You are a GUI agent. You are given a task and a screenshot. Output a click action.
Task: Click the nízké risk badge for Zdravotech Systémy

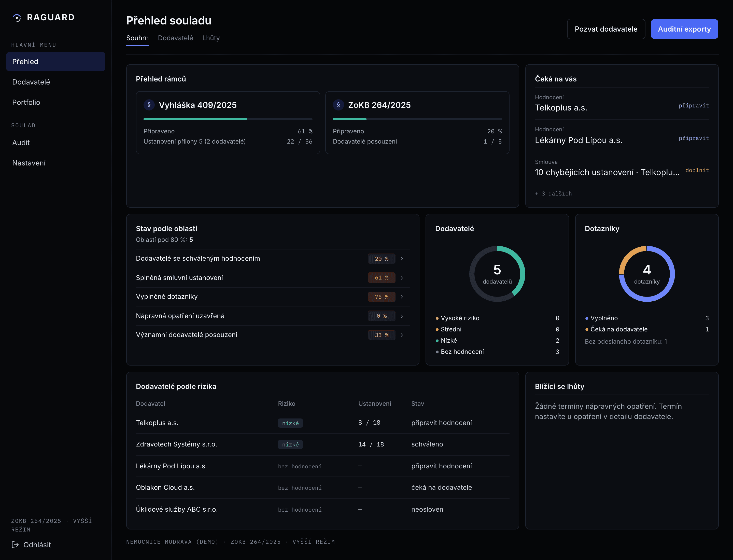290,444
